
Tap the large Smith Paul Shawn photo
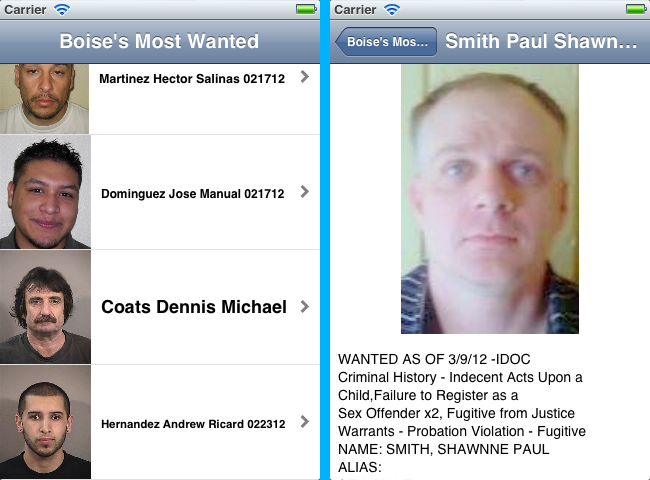490,199
